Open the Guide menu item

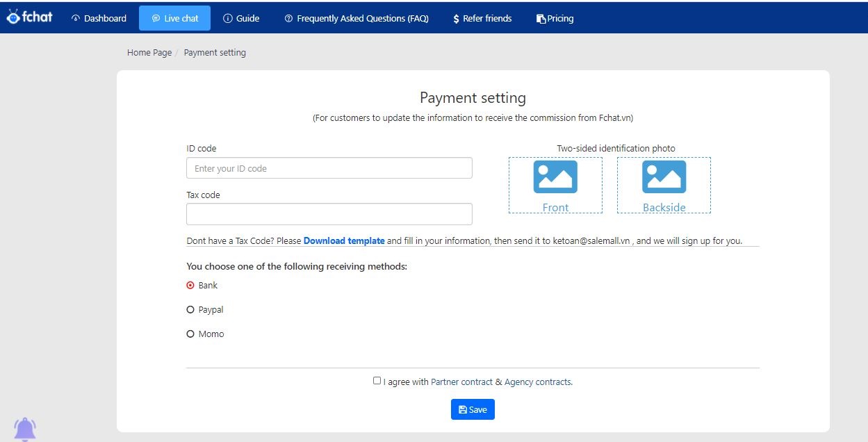pos(241,18)
